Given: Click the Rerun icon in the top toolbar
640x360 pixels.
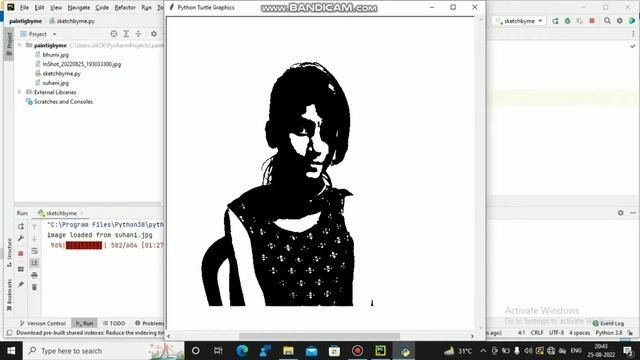Looking at the screenshot, I should (555, 21).
